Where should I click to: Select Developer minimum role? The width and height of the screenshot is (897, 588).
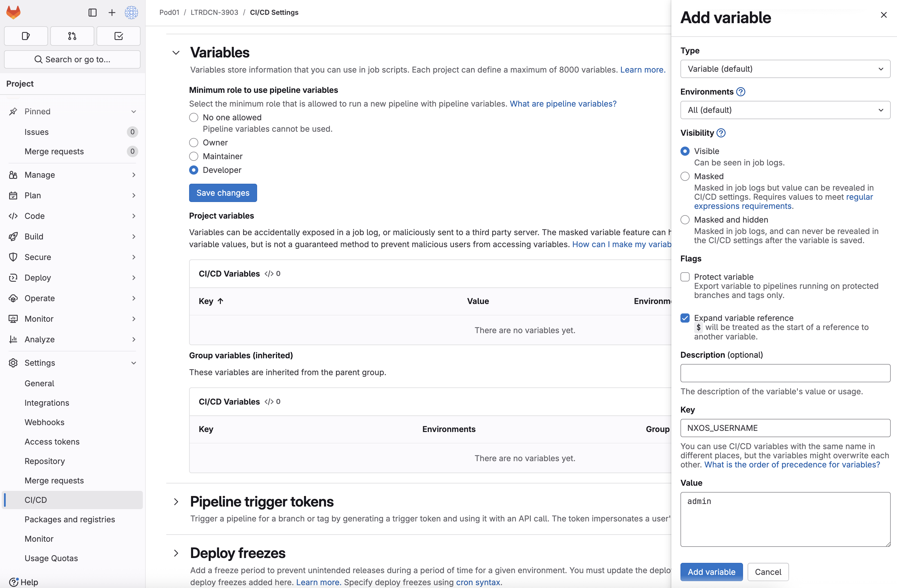tap(194, 170)
